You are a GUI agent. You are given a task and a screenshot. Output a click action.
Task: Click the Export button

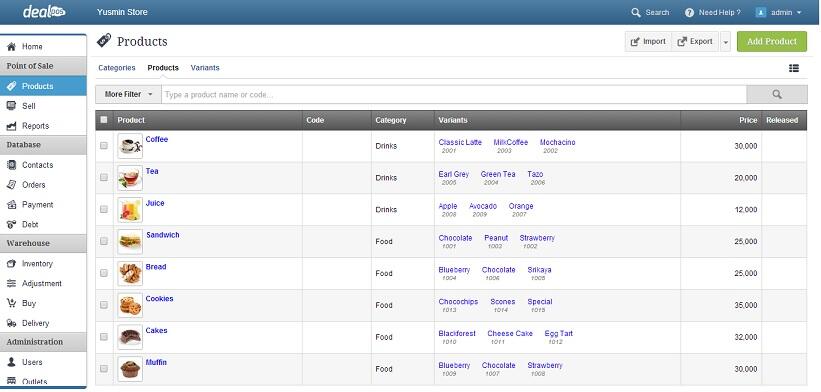point(695,42)
